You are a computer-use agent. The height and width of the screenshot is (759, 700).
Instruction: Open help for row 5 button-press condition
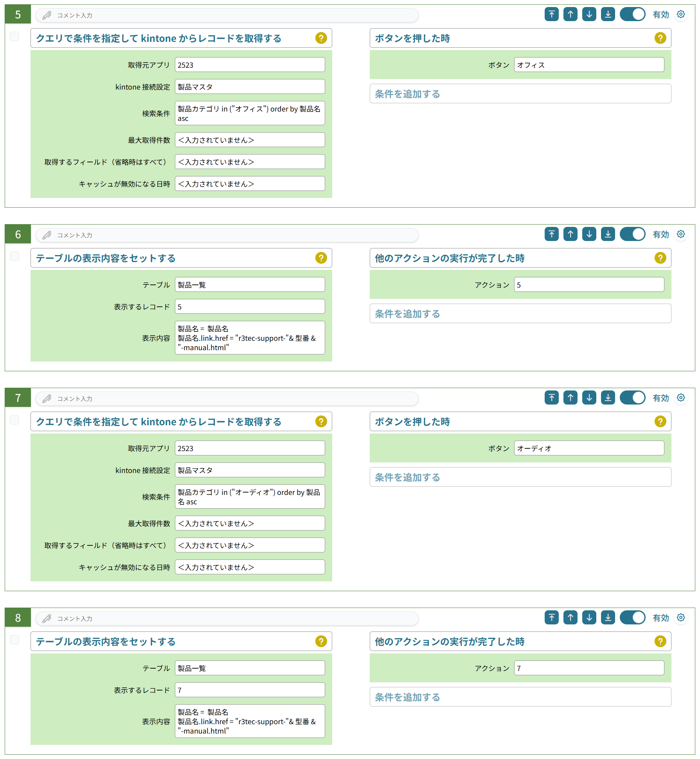tap(660, 38)
